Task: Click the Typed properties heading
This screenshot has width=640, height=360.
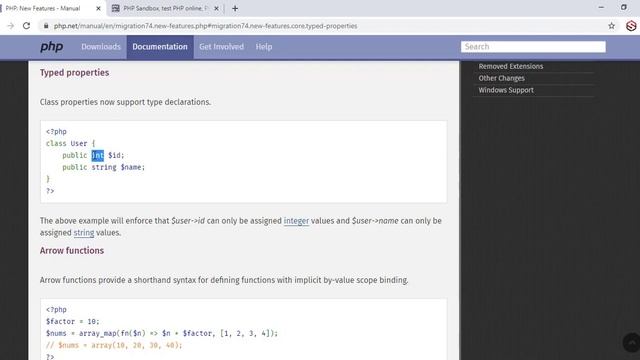Action: point(74,73)
